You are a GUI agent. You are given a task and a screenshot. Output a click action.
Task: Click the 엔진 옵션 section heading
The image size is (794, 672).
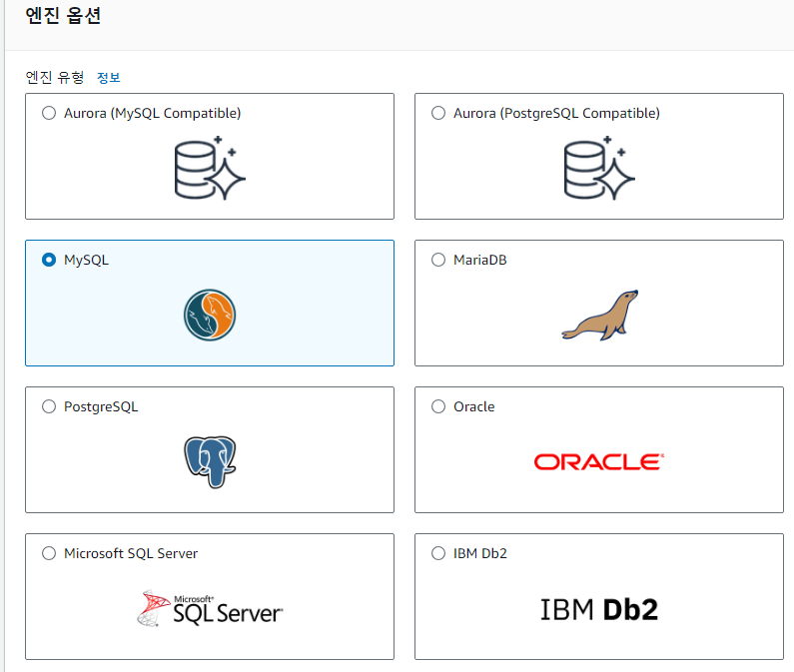click(62, 17)
